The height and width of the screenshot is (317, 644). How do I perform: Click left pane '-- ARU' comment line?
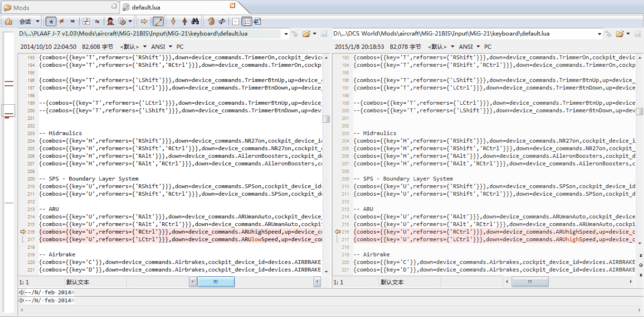(x=49, y=209)
